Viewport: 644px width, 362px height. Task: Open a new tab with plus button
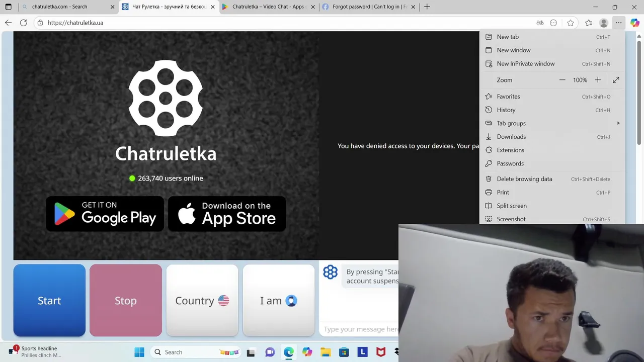tap(427, 7)
